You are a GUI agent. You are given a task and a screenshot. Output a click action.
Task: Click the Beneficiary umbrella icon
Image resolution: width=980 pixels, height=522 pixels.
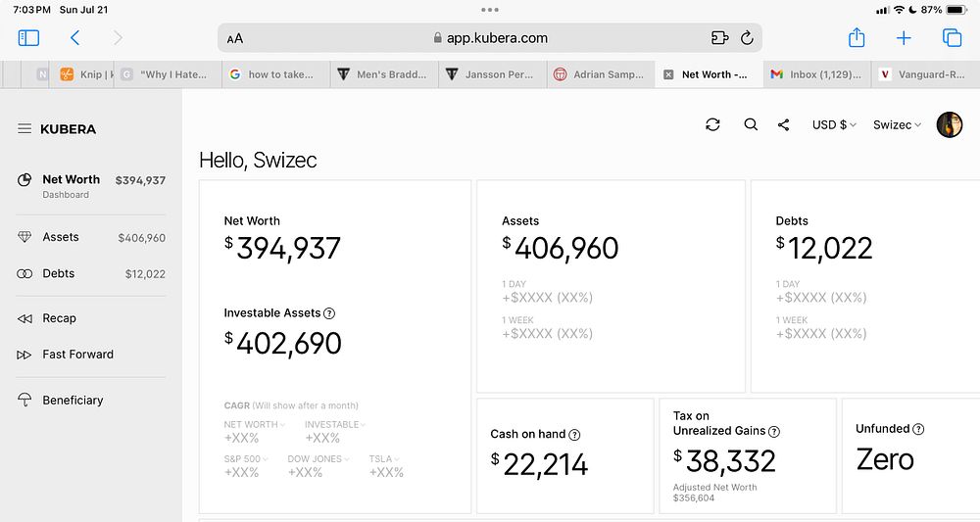(x=24, y=400)
